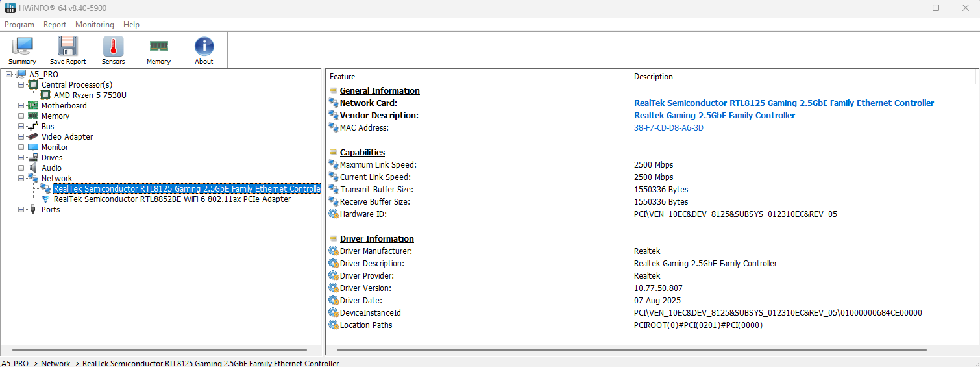Click the Description column header
This screenshot has height=367, width=980.
[653, 77]
